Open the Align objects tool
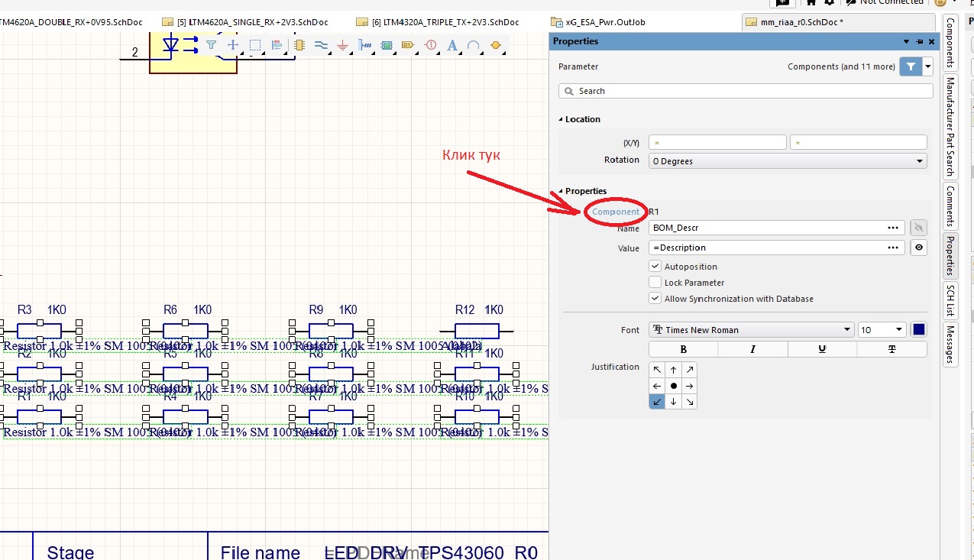This screenshot has height=560, width=974. tap(277, 45)
